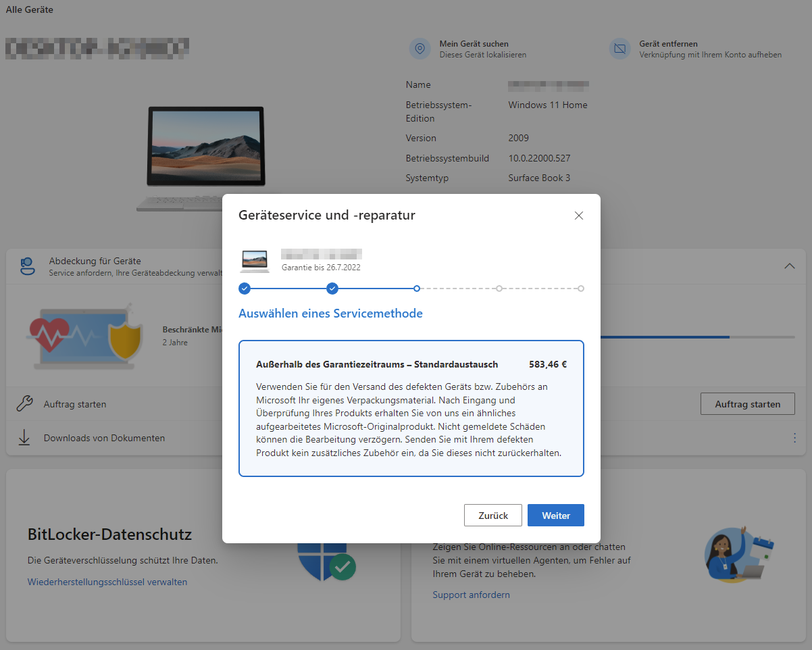The image size is (812, 650).
Task: Open the three-dot menu for Downloads row
Action: point(794,438)
